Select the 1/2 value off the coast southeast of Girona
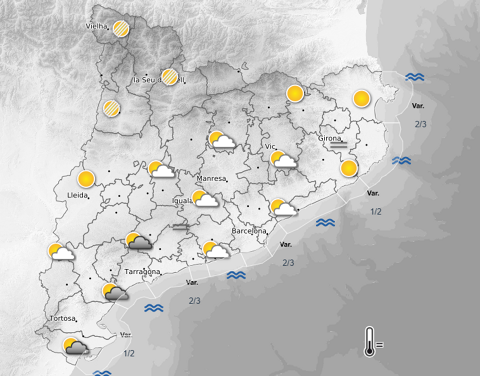The image size is (480, 376). (x=376, y=212)
